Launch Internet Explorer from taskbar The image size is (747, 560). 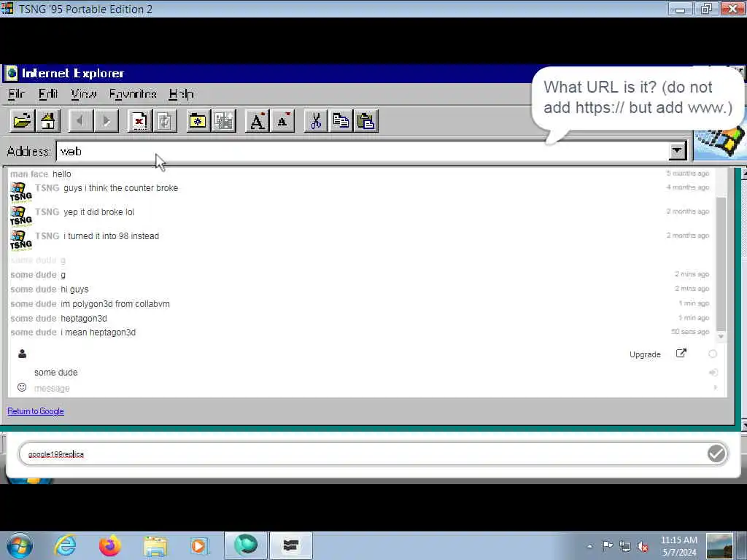[65, 545]
